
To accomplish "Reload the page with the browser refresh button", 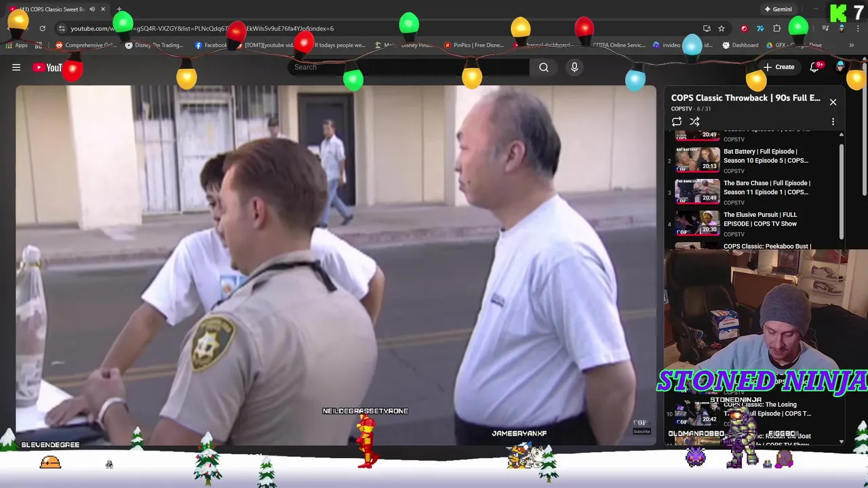I will coord(42,28).
